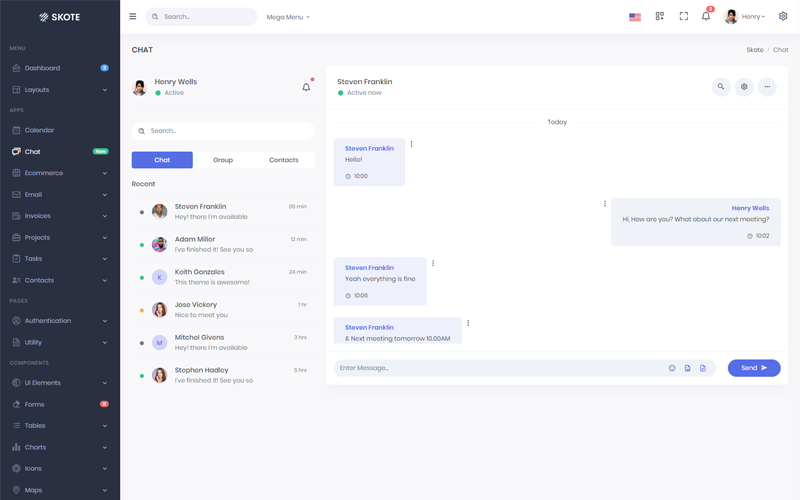Click the emoji icon in message box
This screenshot has width=800, height=500.
[x=672, y=368]
